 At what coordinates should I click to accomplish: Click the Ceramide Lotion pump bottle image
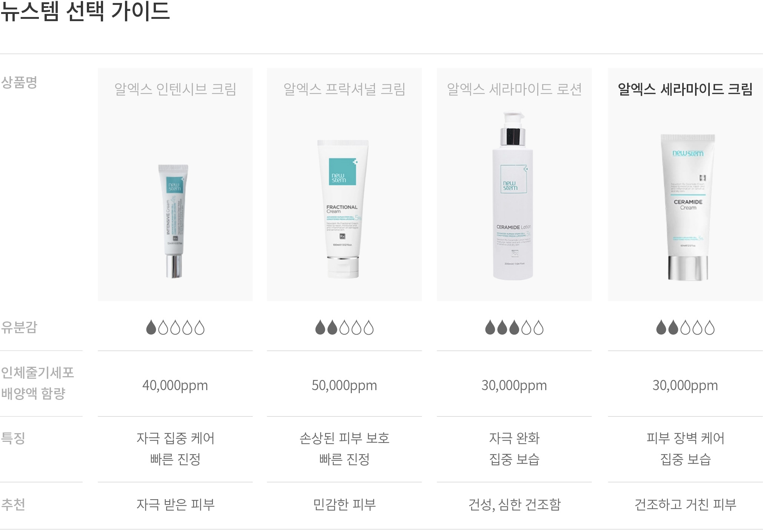(513, 195)
